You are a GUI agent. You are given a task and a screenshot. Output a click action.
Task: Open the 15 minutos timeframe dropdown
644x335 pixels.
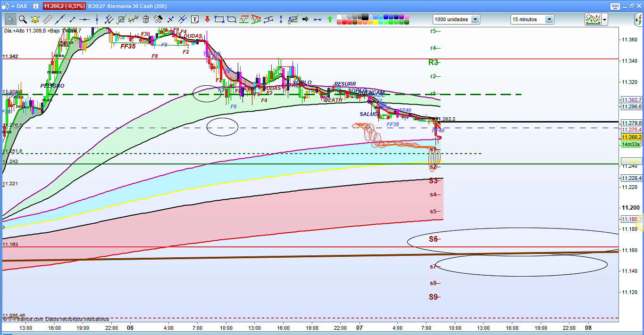549,19
